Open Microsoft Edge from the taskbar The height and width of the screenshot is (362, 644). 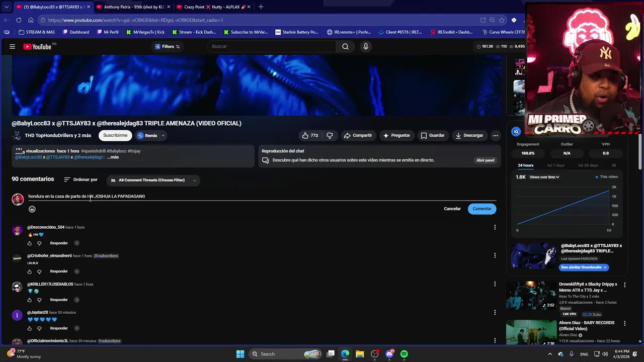345,354
